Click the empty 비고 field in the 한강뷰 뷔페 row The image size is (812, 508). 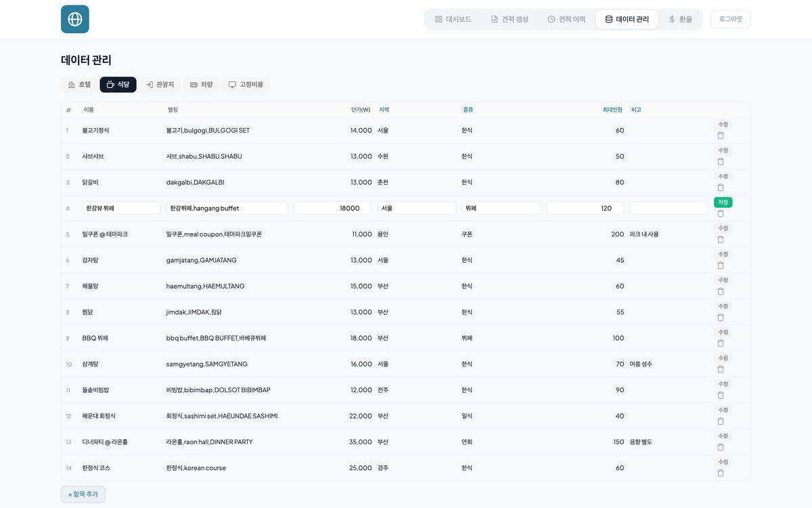tap(669, 208)
